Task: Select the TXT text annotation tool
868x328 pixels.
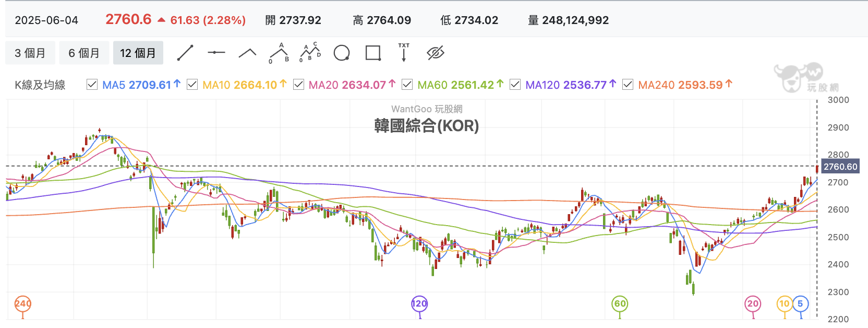Action: tap(404, 52)
